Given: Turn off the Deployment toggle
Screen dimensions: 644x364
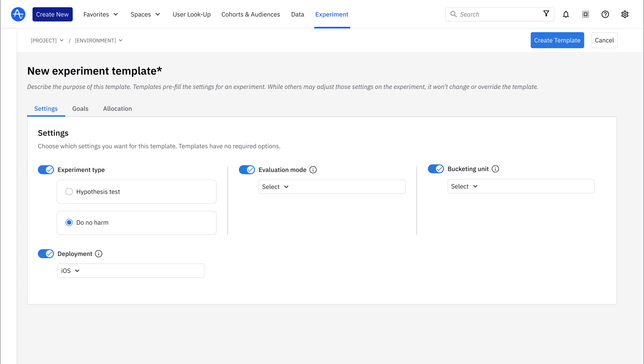Looking at the screenshot, I should point(46,254).
